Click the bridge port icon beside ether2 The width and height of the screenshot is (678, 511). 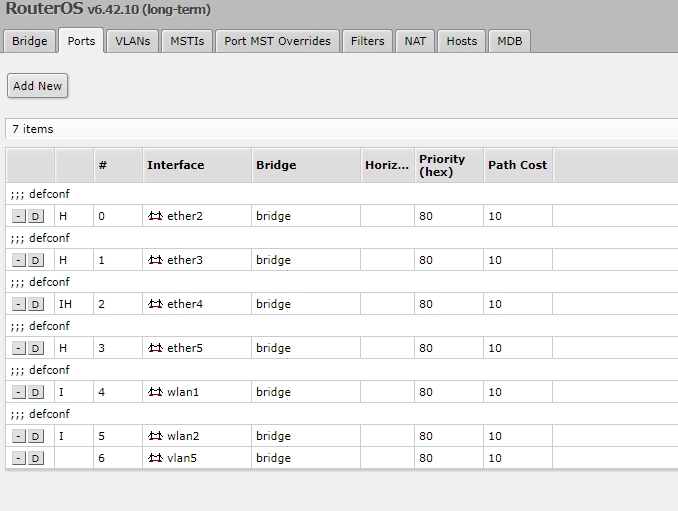coord(155,216)
